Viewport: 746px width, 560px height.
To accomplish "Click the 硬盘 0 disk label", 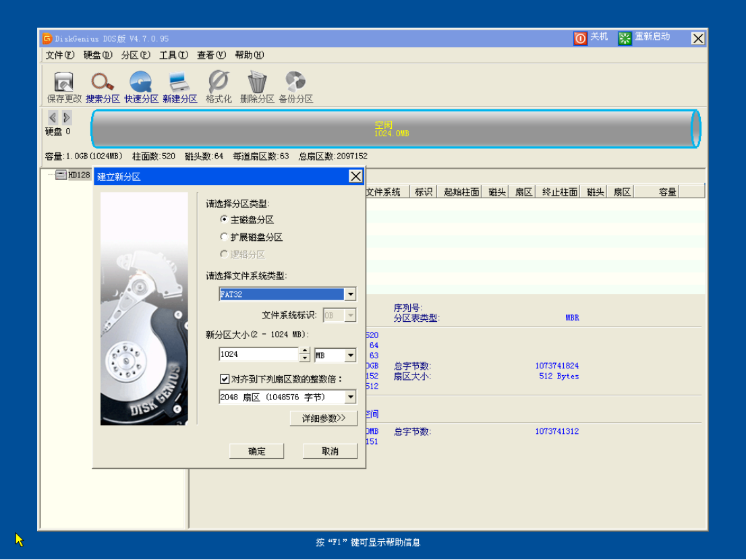I will tap(57, 132).
